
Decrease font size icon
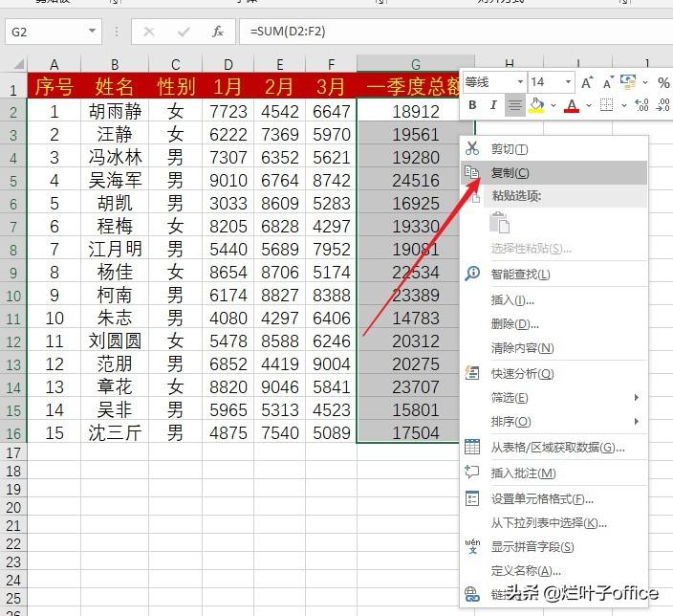tap(607, 82)
